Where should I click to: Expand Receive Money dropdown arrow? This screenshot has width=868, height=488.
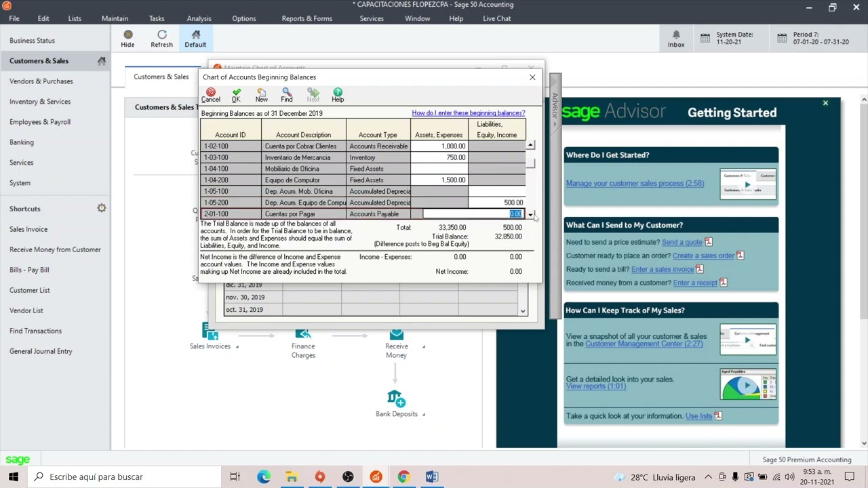423,346
